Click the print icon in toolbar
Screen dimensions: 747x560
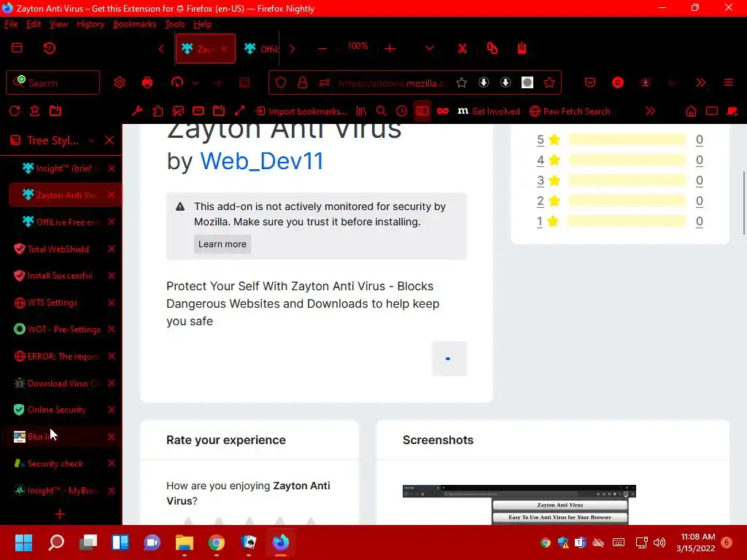147,83
